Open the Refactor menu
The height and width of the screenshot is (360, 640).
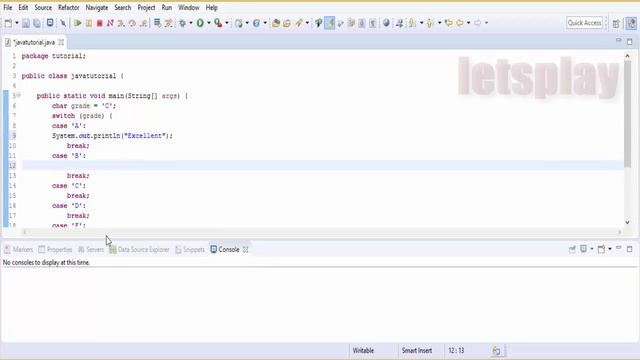(69, 8)
